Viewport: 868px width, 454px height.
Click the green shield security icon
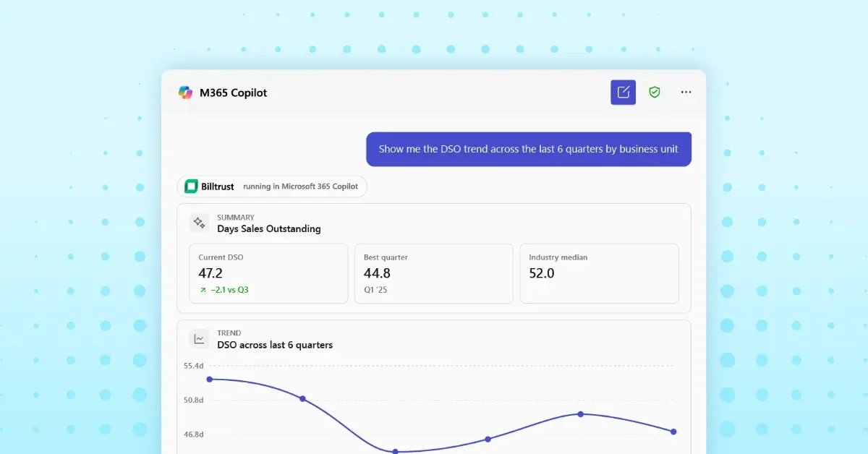pyautogui.click(x=655, y=92)
